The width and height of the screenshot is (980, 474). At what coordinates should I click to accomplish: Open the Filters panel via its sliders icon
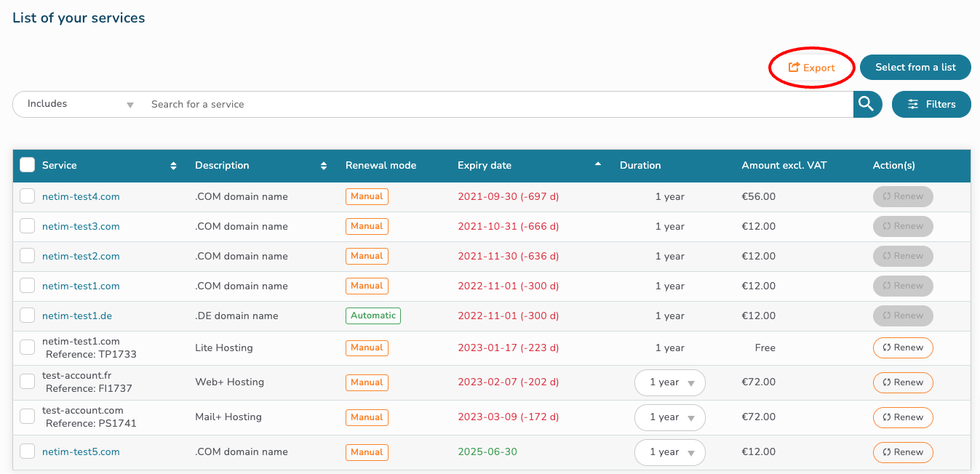point(914,104)
